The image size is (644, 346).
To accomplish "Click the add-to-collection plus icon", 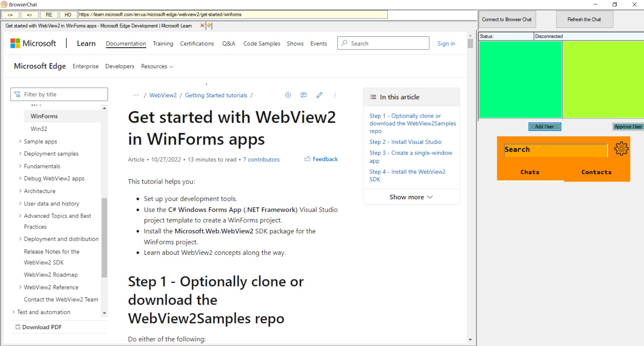I will coord(288,95).
